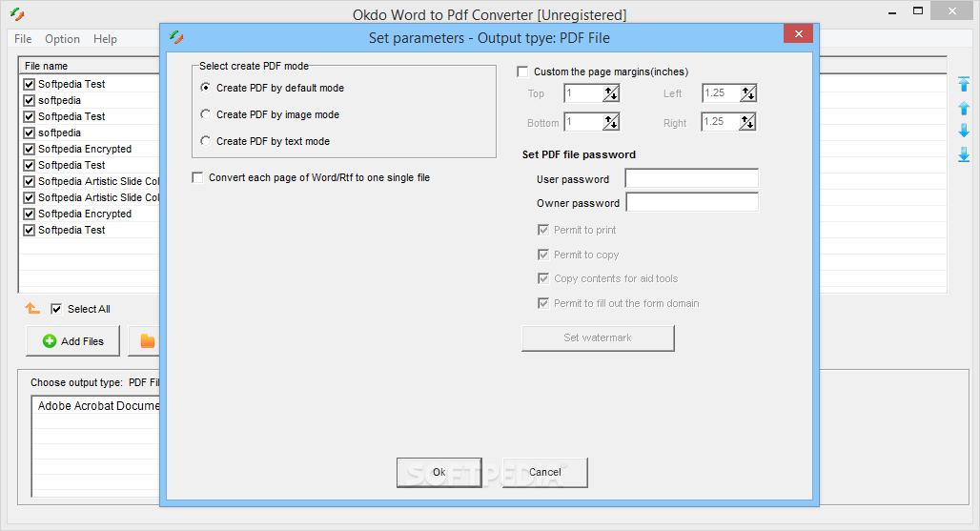Adjust Right margin spinner arrows

747,122
